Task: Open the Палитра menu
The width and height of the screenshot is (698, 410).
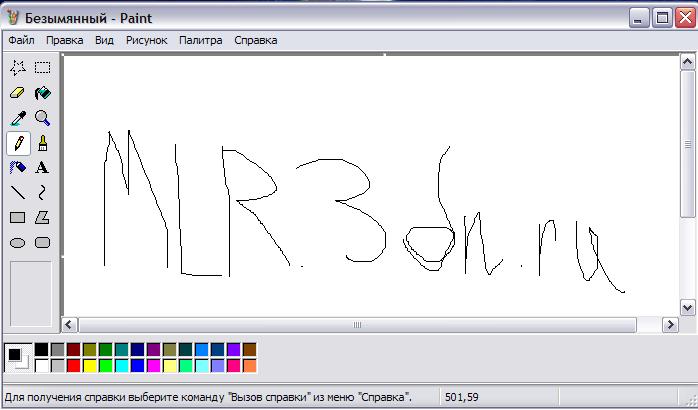Action: point(201,40)
